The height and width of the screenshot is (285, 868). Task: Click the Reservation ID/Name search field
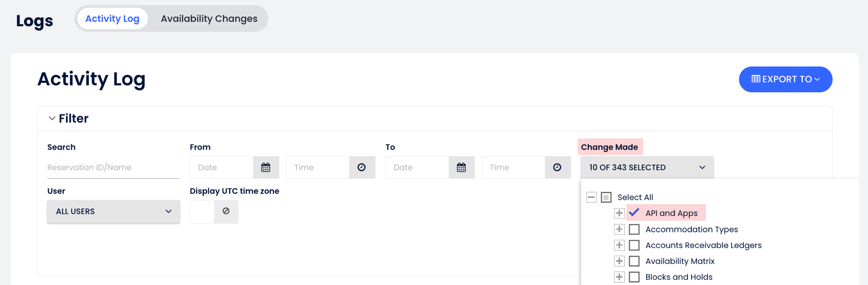click(x=113, y=168)
